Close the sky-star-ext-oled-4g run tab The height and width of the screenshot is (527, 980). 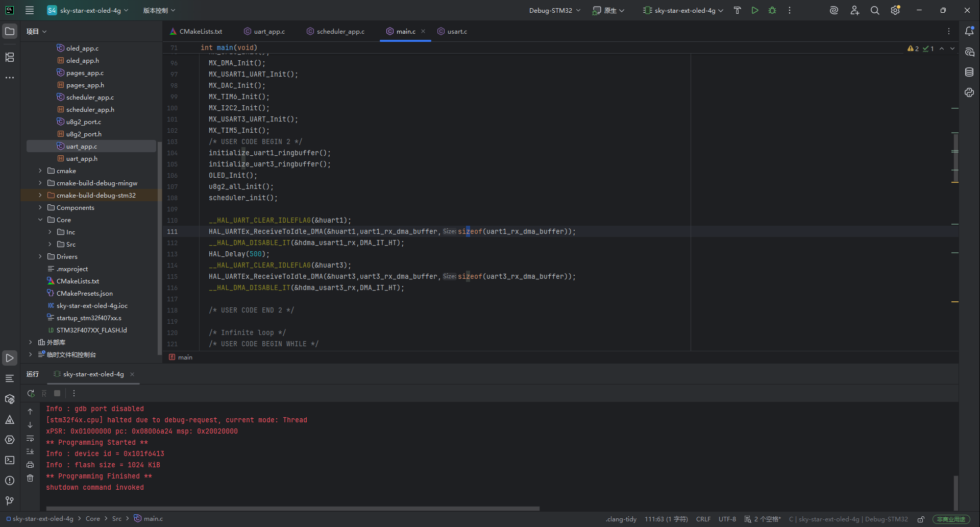[x=132, y=374]
